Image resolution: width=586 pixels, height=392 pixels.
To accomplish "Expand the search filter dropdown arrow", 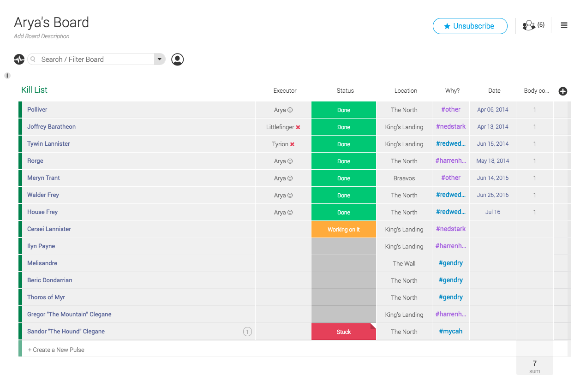I will (x=160, y=59).
